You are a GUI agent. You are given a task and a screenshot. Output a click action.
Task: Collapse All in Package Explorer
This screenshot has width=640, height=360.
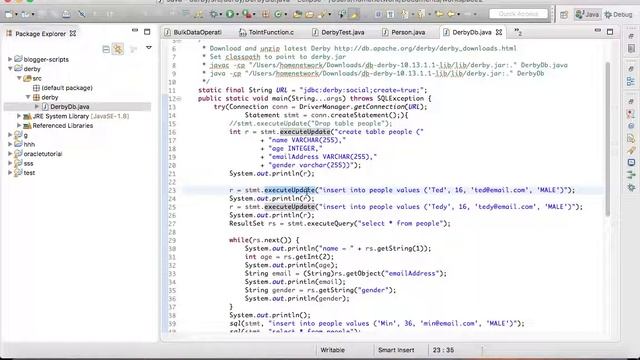[106, 49]
